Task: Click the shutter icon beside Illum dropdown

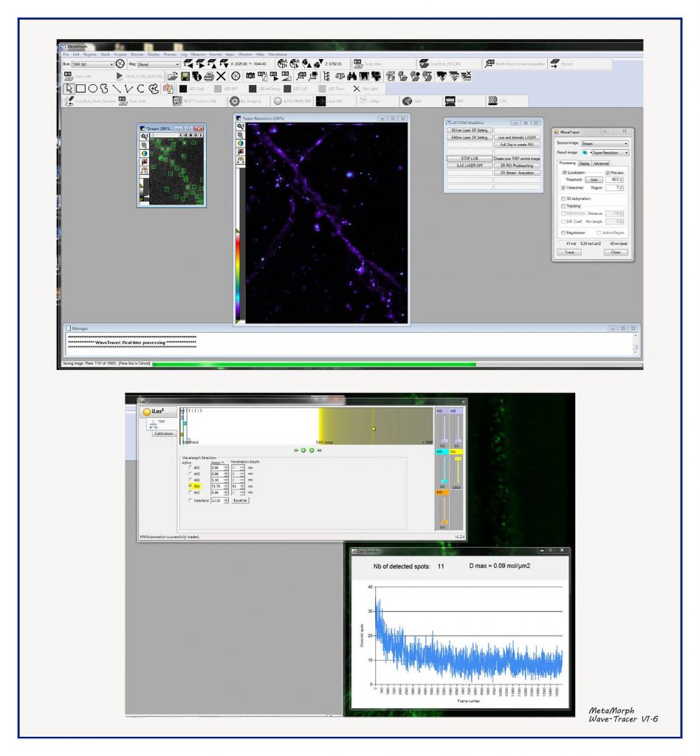Action: 120,63
